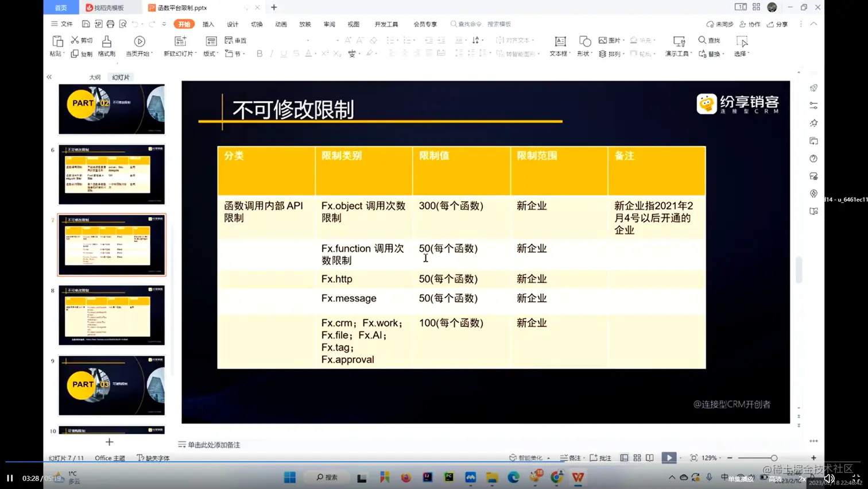Select the PART 02 slide thumbnail
Viewport: 868px width, 489px height.
point(112,109)
